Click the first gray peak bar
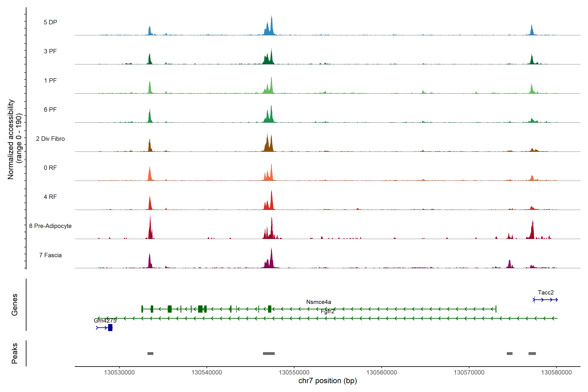The height and width of the screenshot is (392, 588). point(150,353)
